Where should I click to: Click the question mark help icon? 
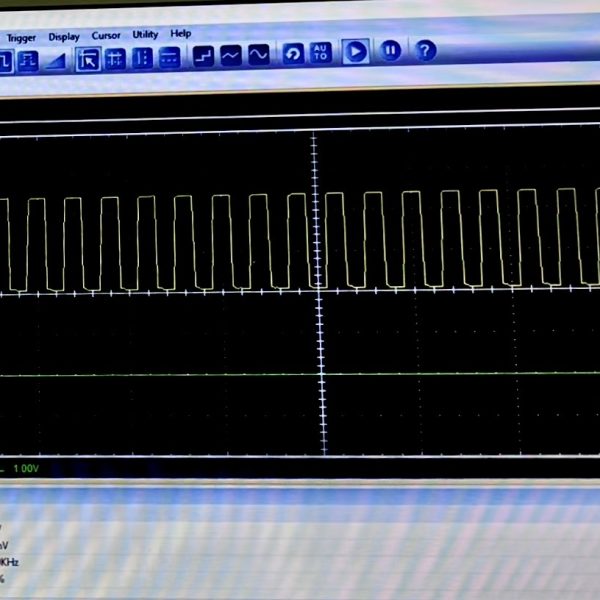point(426,50)
